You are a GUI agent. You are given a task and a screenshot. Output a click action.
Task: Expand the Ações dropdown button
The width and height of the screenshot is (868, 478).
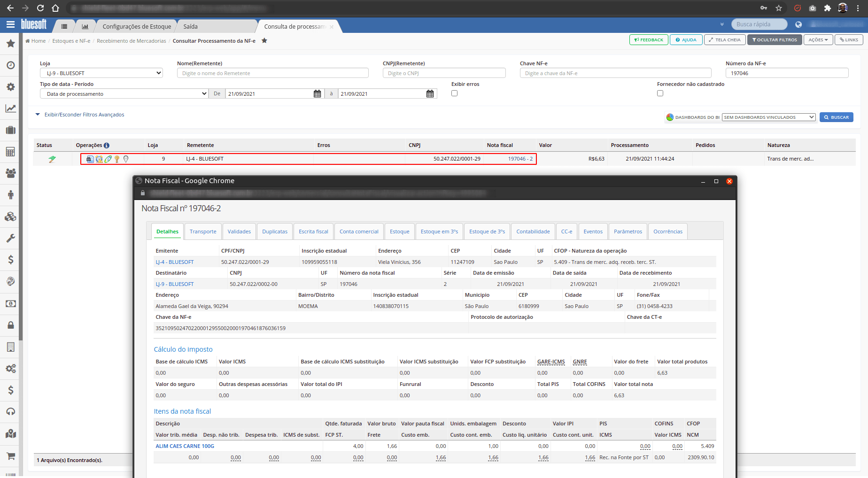(x=818, y=40)
